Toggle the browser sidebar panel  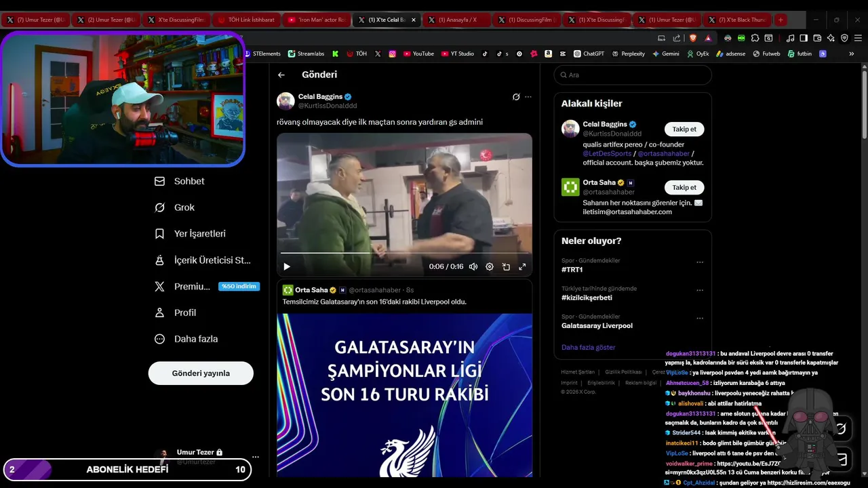click(x=803, y=38)
